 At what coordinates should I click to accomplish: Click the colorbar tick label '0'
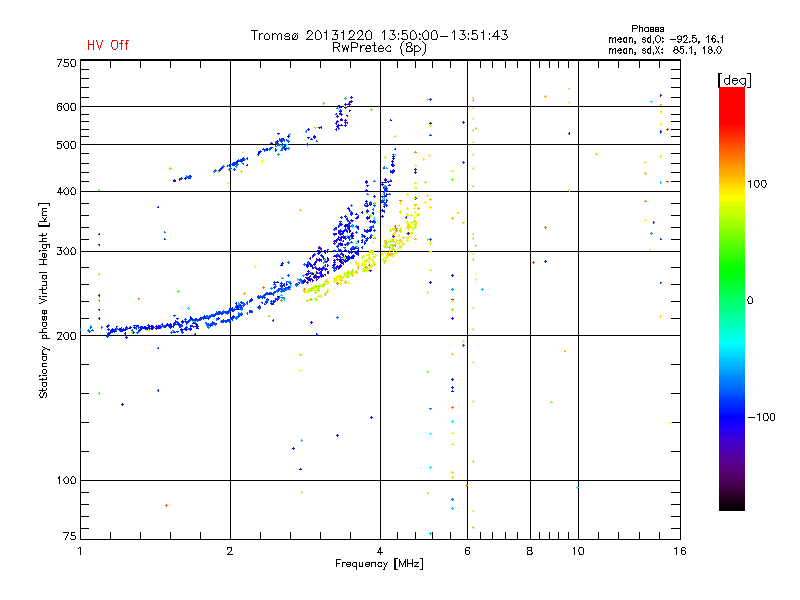point(750,301)
